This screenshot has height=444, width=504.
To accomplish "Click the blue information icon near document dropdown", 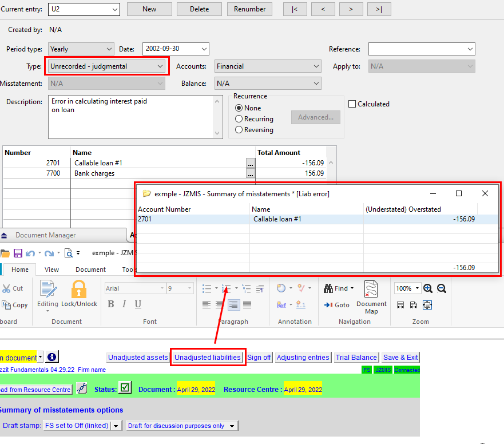I will 51,357.
